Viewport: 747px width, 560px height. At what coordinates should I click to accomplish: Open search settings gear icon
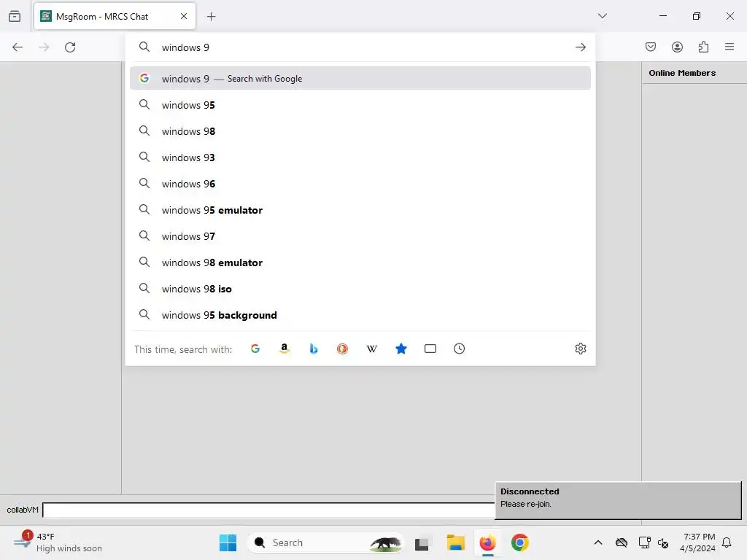[x=580, y=349]
